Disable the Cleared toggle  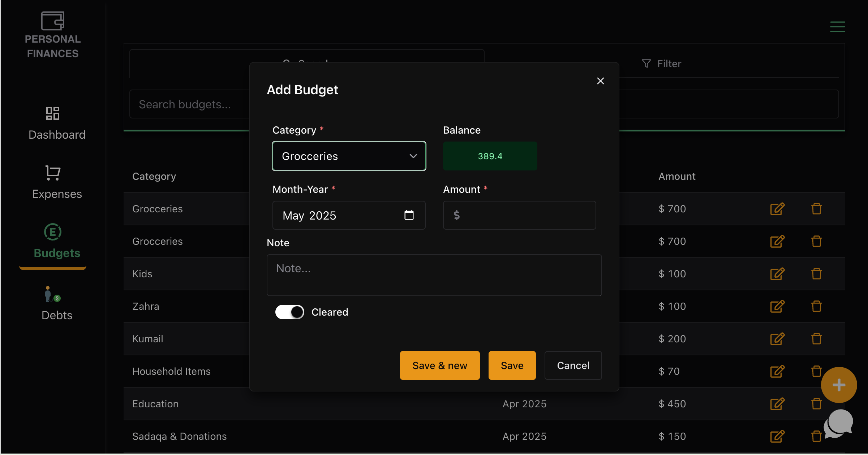289,312
